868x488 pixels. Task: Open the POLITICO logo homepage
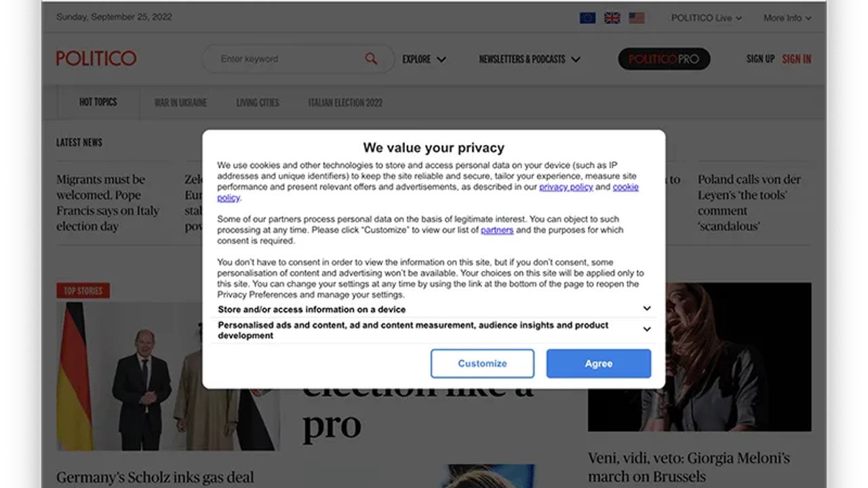(96, 58)
